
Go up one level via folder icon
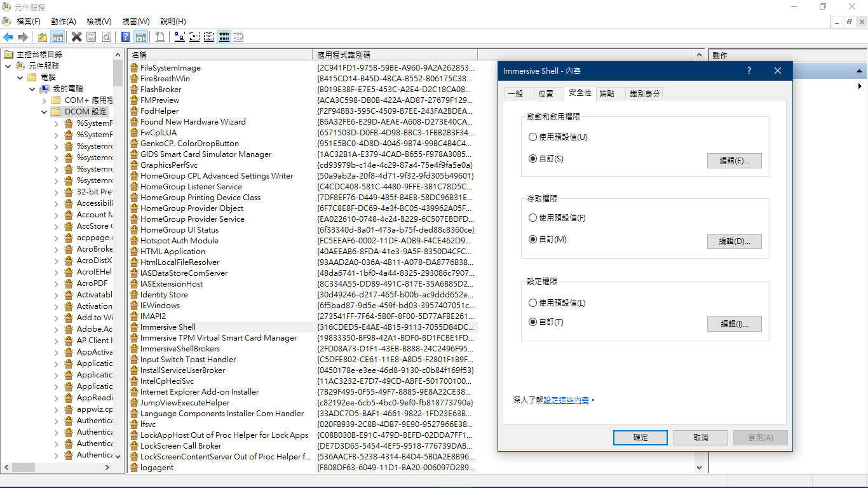[x=42, y=37]
